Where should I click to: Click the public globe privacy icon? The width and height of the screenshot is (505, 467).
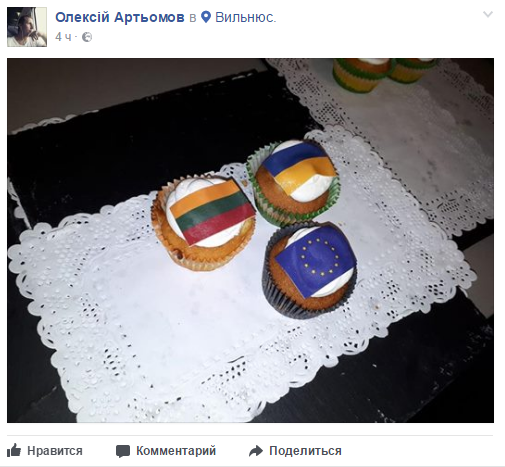point(87,37)
